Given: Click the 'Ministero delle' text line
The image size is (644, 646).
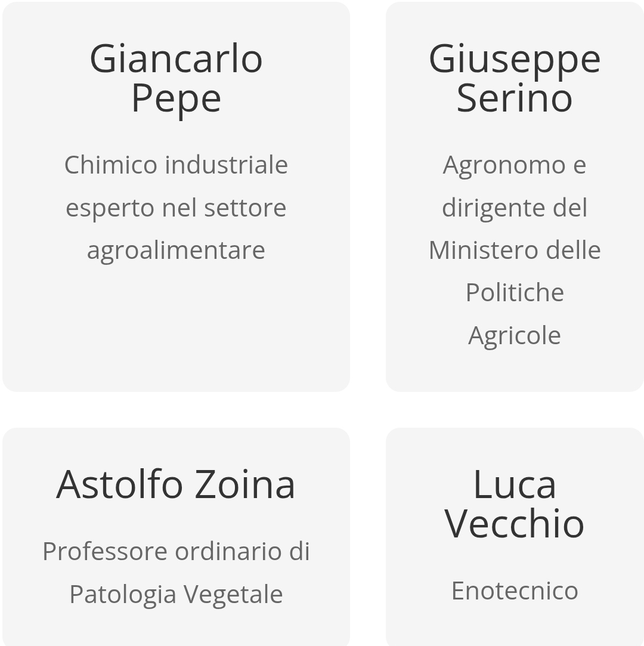Looking at the screenshot, I should 515,250.
